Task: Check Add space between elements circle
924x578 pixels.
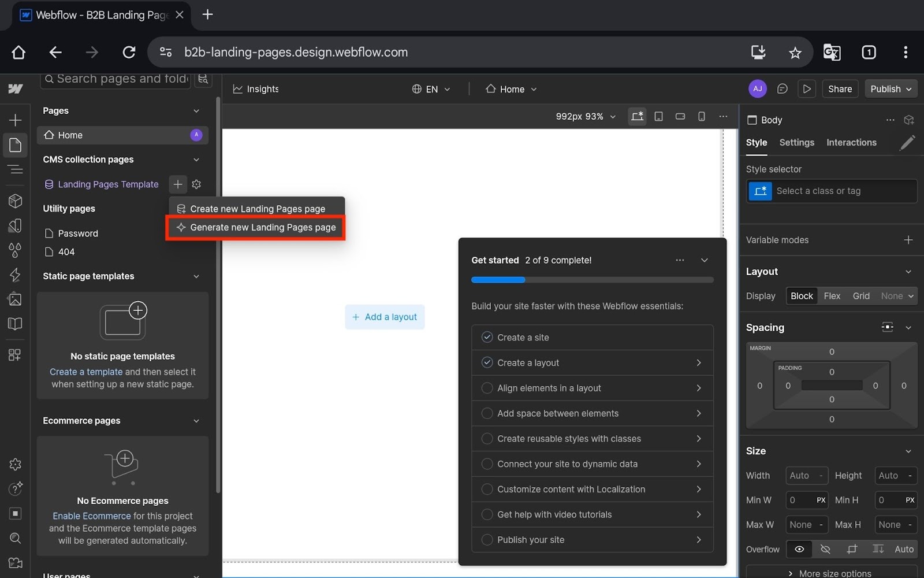Action: tap(487, 413)
